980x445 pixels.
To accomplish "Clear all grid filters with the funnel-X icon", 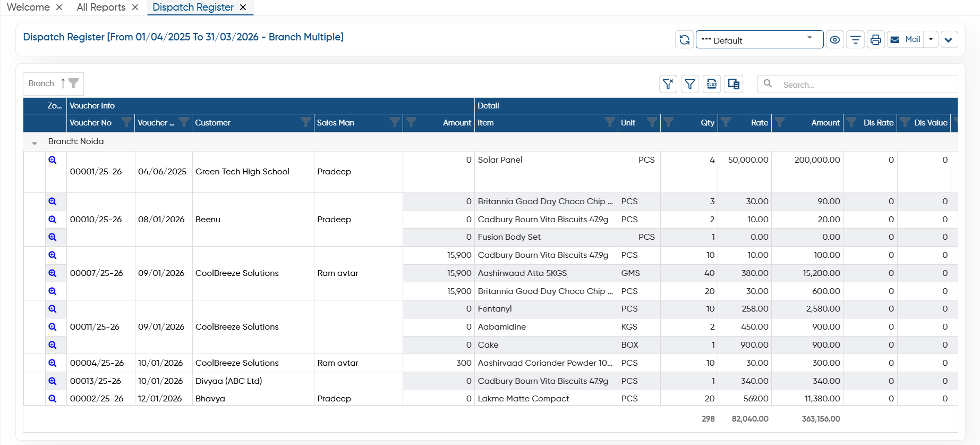I will pos(668,84).
